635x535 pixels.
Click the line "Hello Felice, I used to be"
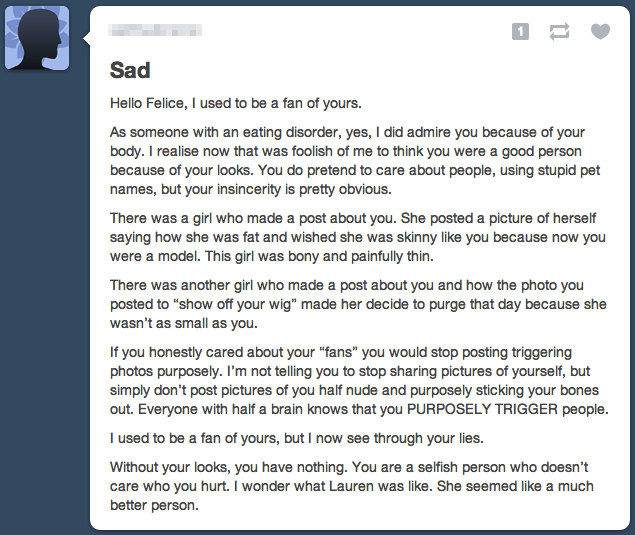pyautogui.click(x=236, y=103)
